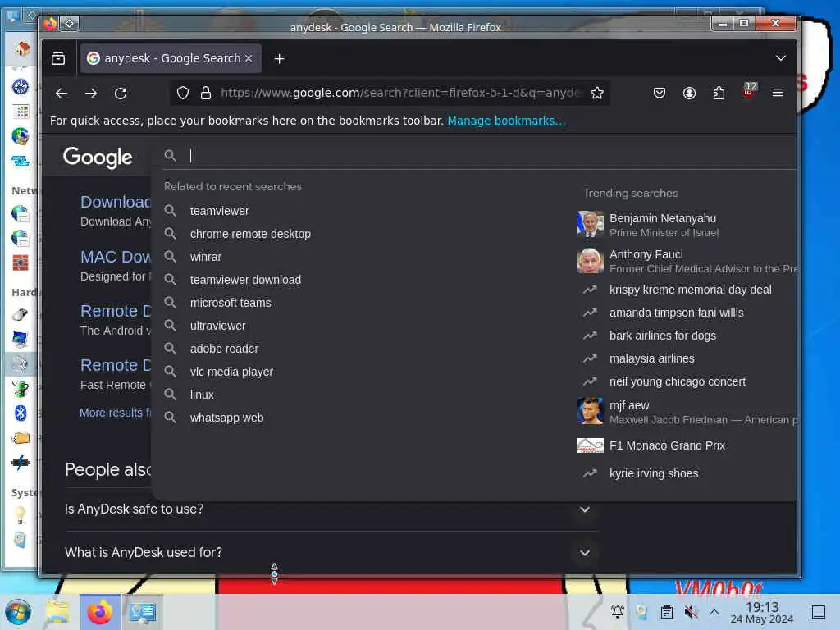Click the site security padlock icon
The width and height of the screenshot is (840, 630).
[x=206, y=94]
